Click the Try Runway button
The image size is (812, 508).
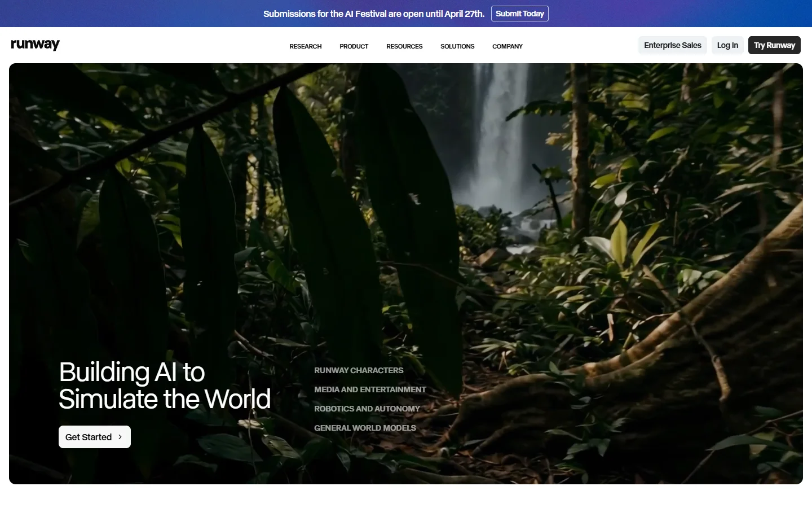tap(774, 45)
